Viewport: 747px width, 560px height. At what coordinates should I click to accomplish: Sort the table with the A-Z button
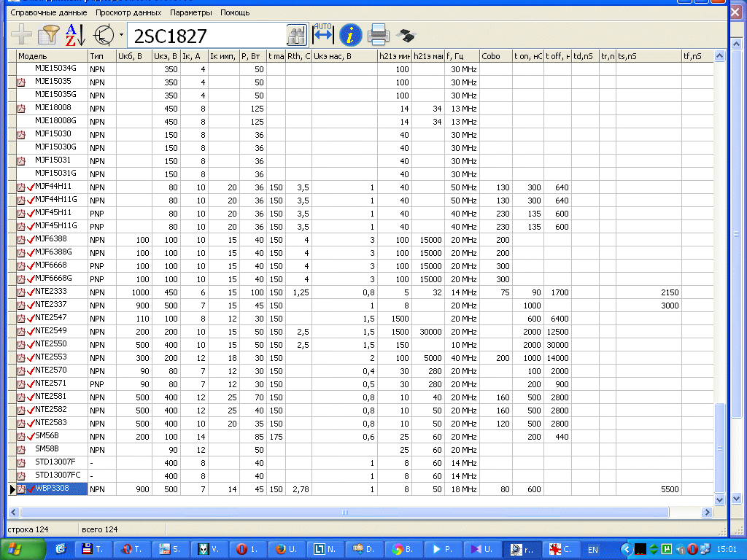75,35
